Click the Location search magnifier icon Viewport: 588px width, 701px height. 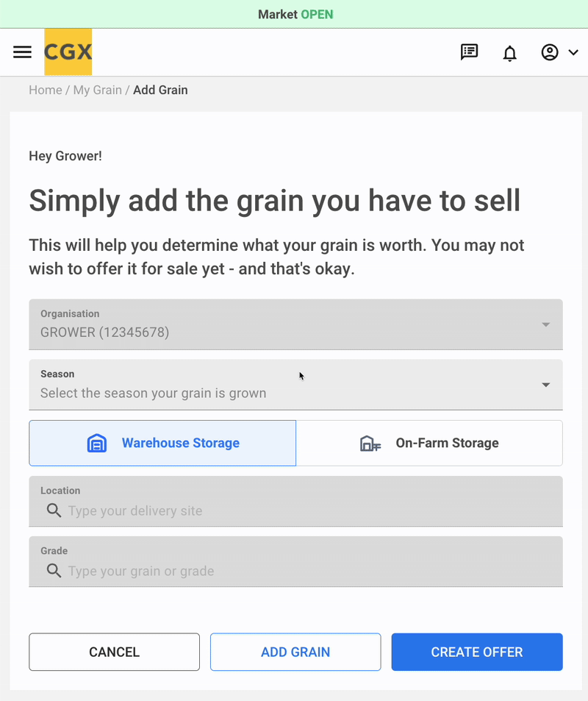tap(54, 510)
